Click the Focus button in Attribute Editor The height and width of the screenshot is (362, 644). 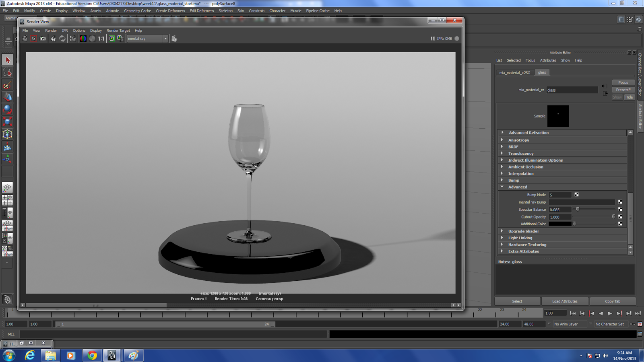623,82
